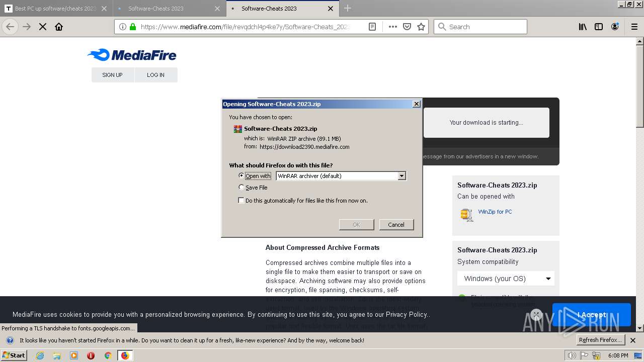The image size is (644, 362).
Task: Click the question mark notification icon
Action: [x=10, y=340]
